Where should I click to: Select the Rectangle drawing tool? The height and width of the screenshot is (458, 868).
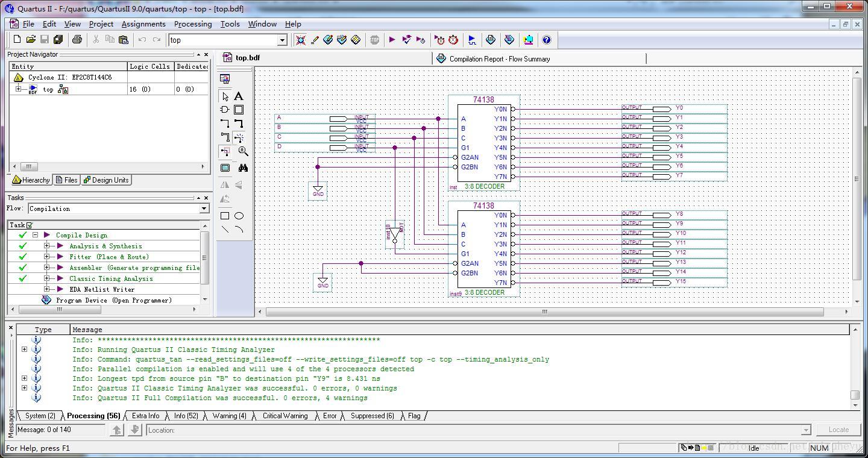click(225, 216)
